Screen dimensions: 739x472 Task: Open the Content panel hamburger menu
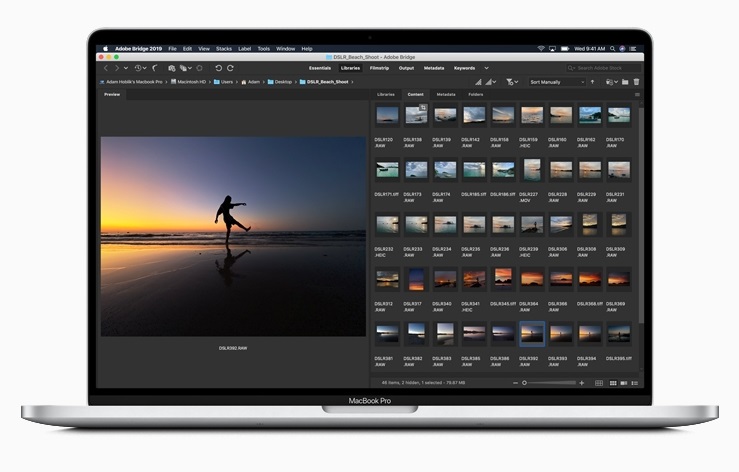pyautogui.click(x=637, y=95)
